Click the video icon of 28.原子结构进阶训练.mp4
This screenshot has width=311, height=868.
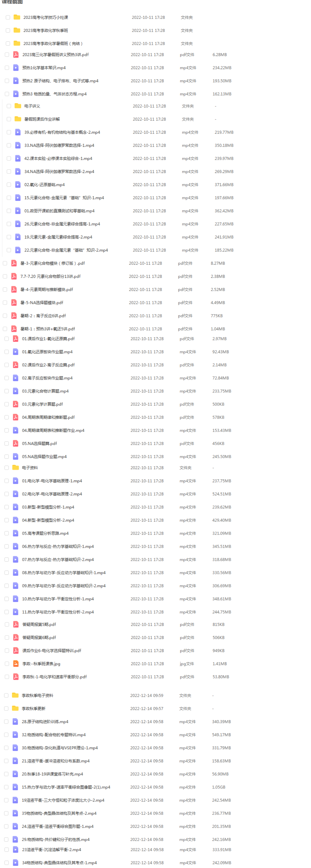[x=15, y=721]
